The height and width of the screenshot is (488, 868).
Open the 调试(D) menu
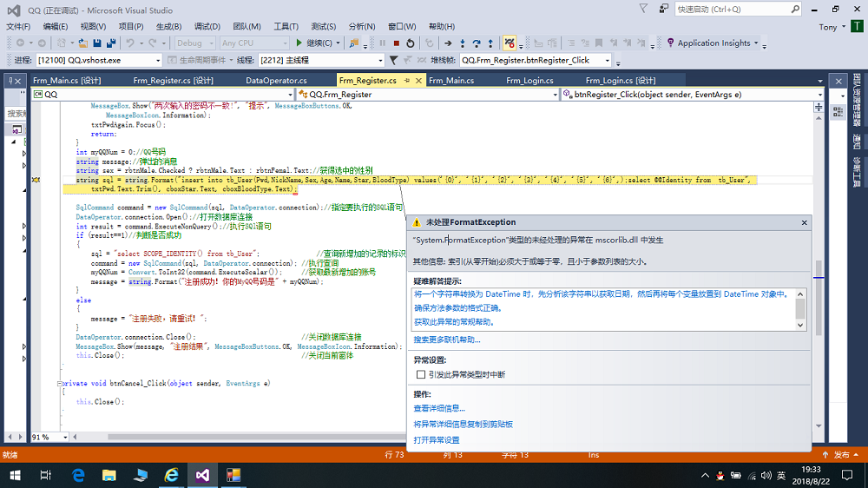tap(207, 27)
